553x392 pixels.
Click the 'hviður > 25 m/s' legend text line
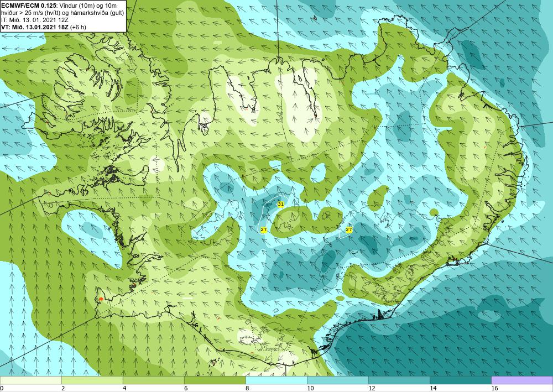click(x=63, y=13)
